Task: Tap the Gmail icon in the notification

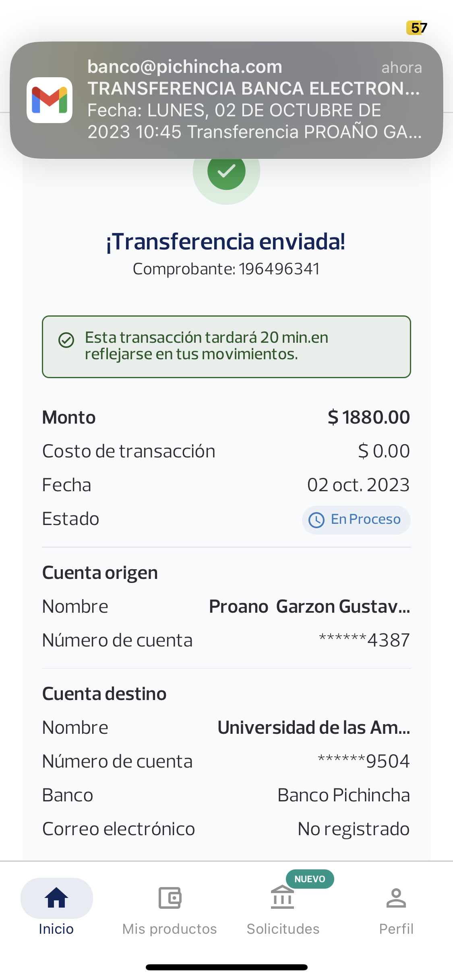Action: tap(50, 100)
